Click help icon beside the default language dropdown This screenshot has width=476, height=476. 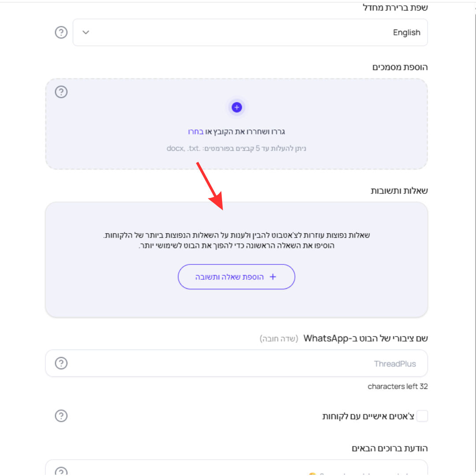pyautogui.click(x=61, y=32)
